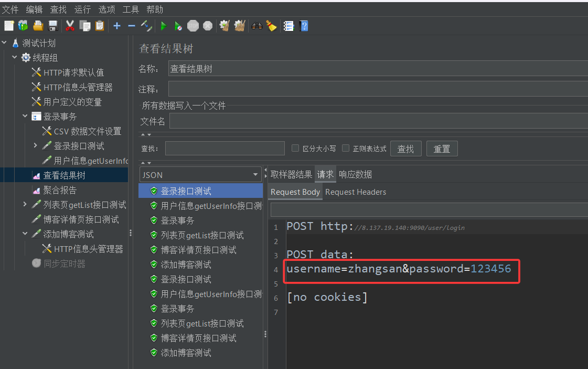Open the 编辑 menu
The width and height of the screenshot is (588, 369).
pyautogui.click(x=34, y=9)
